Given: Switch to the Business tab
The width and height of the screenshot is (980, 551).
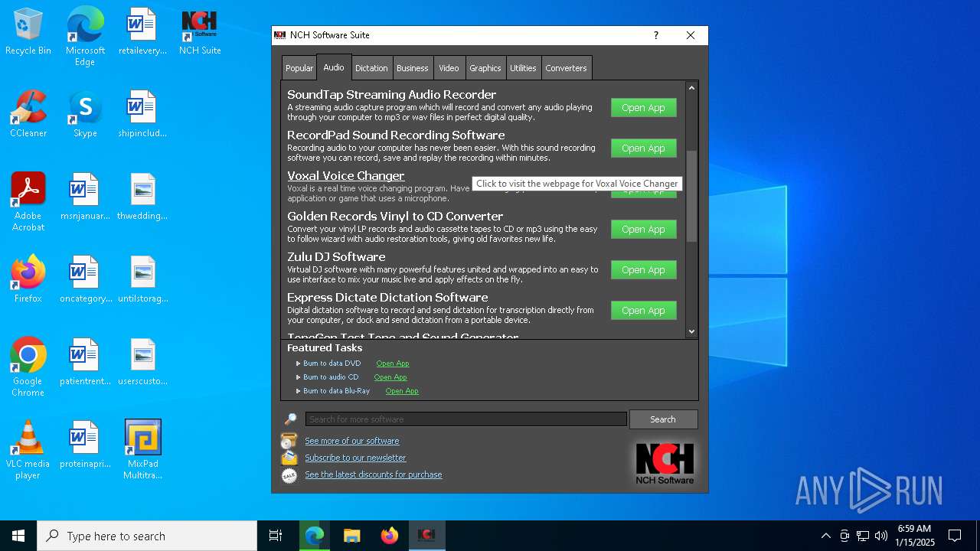Looking at the screenshot, I should pyautogui.click(x=412, y=68).
